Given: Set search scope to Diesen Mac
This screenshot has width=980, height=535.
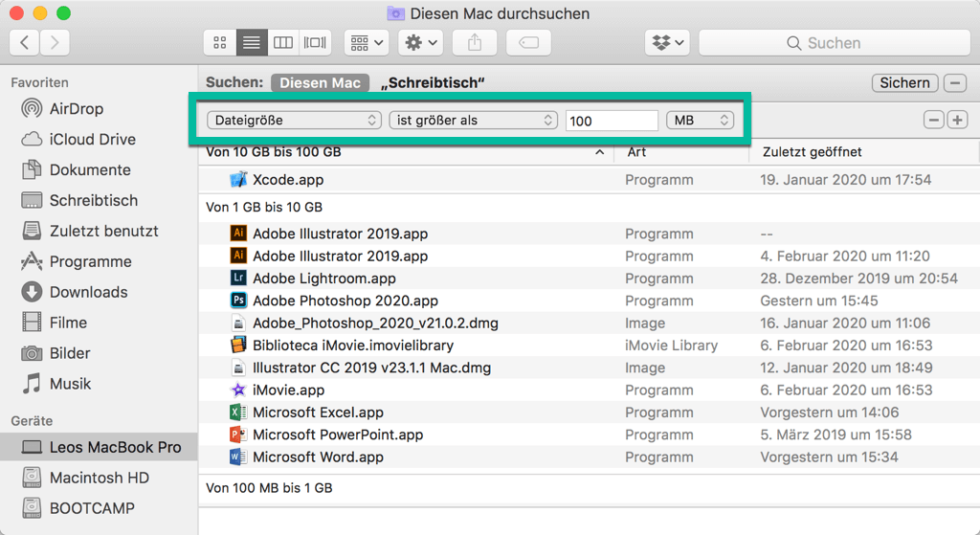Looking at the screenshot, I should (320, 82).
